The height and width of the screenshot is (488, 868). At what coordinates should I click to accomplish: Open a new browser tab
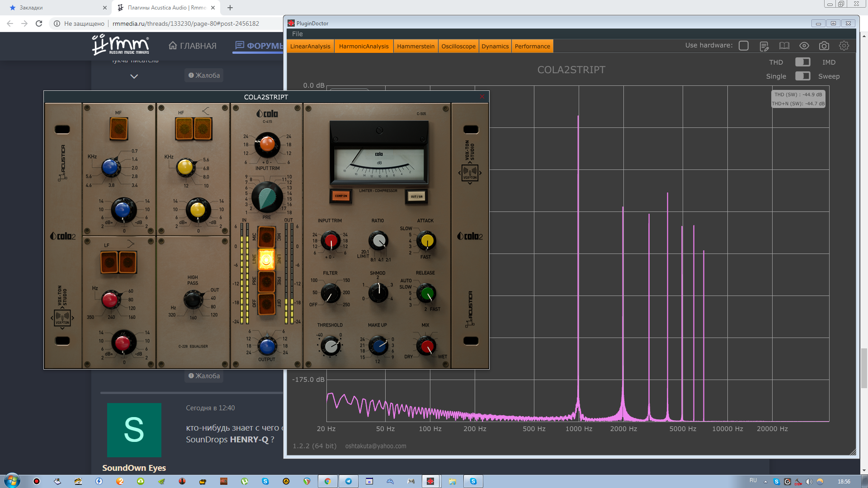pyautogui.click(x=230, y=8)
